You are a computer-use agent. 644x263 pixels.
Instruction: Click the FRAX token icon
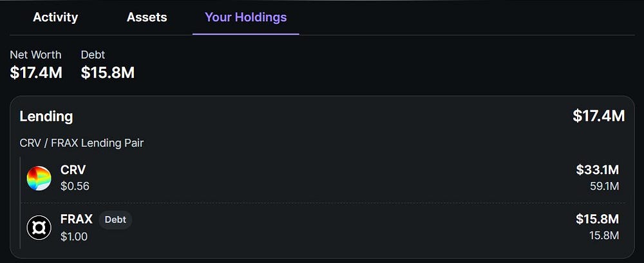39,228
